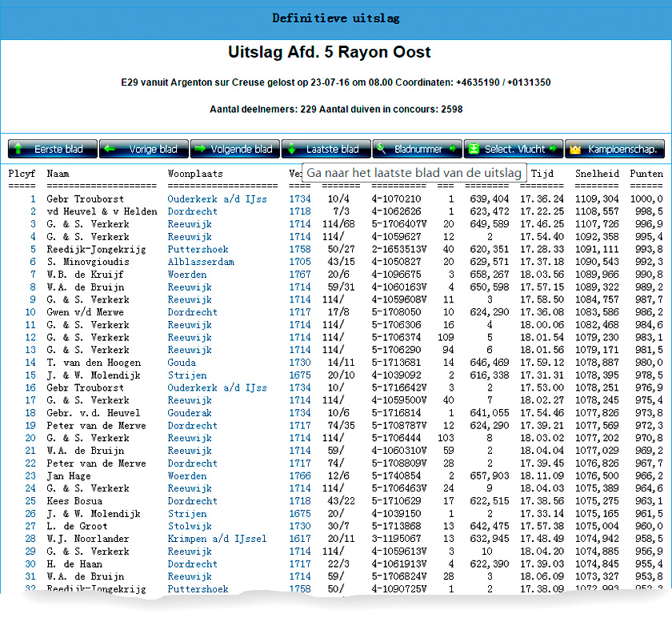Screen dimensions: 672x622
Task: Click the Uitslag Afd. 5 Rayon Oost title
Action: (x=329, y=52)
